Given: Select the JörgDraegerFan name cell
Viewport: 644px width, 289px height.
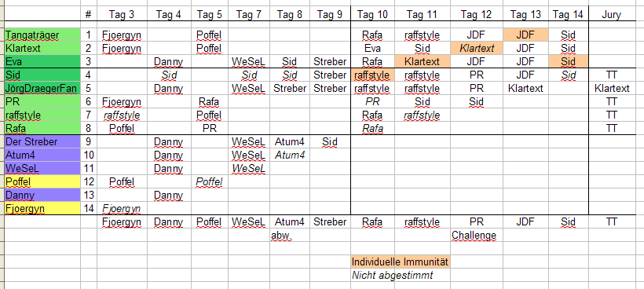Looking at the screenshot, I should point(42,88).
